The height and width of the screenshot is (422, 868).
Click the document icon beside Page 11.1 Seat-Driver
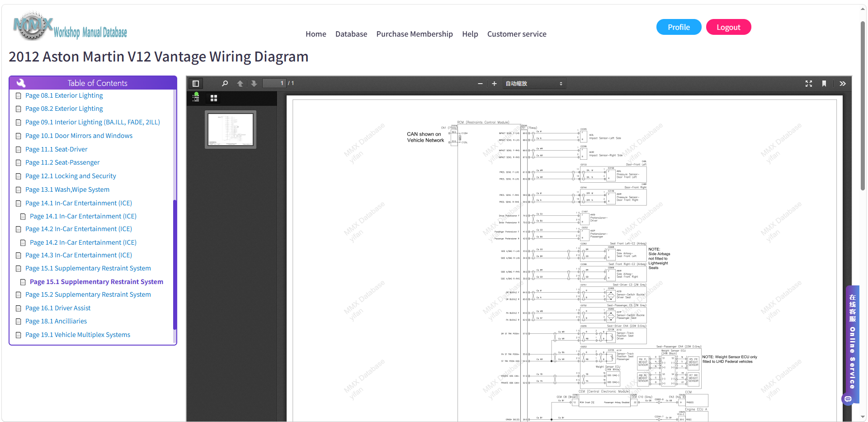point(19,150)
